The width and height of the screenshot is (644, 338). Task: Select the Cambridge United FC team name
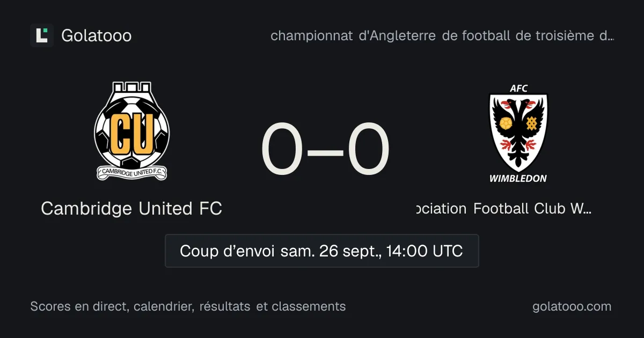pyautogui.click(x=131, y=208)
